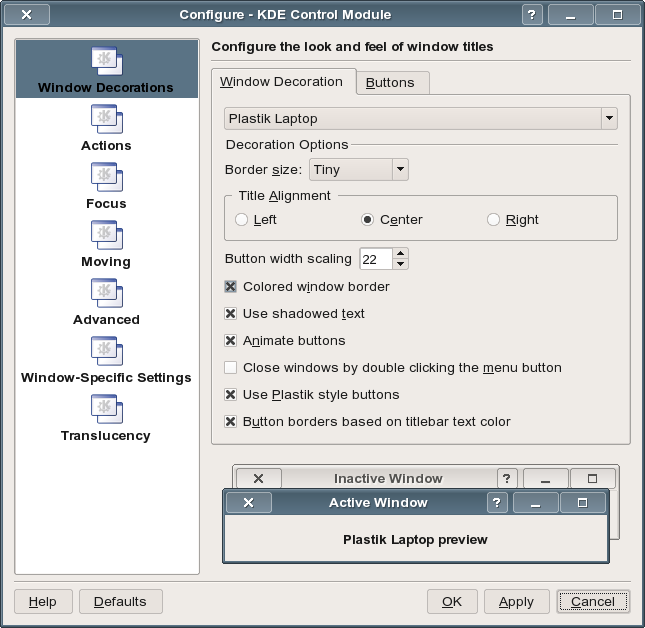Screen dimensions: 645x628
Task: Open the Translucency sidebar icon
Action: 107,409
